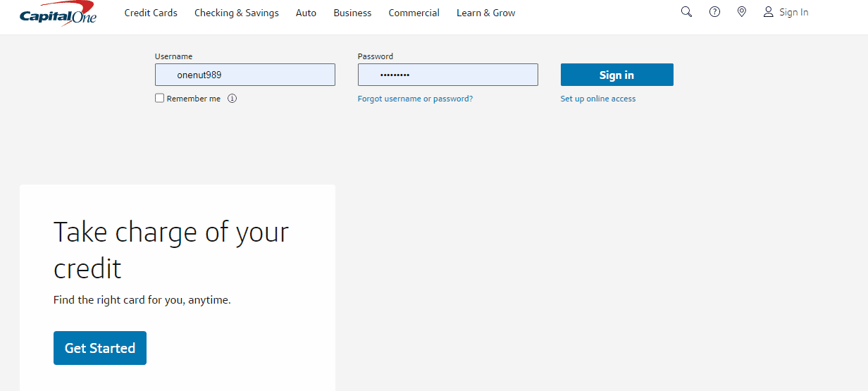This screenshot has width=868, height=391.
Task: Open the Auto menu
Action: click(x=306, y=13)
